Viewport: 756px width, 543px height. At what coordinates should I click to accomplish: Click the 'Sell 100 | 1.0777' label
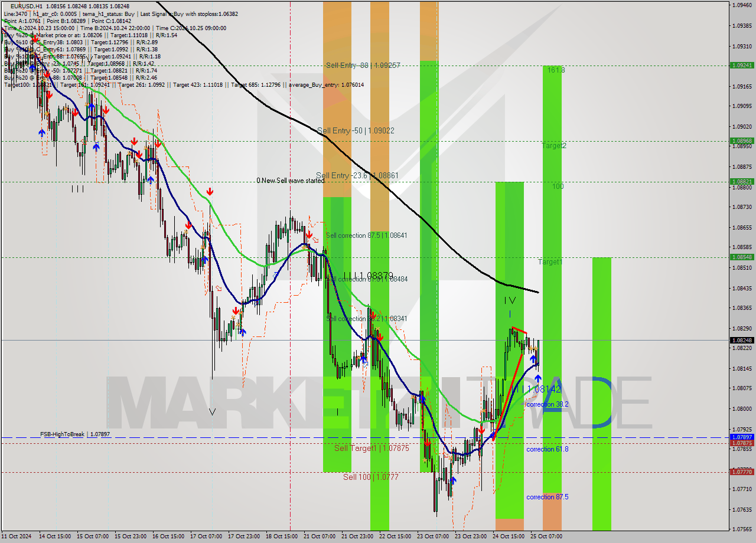[371, 477]
